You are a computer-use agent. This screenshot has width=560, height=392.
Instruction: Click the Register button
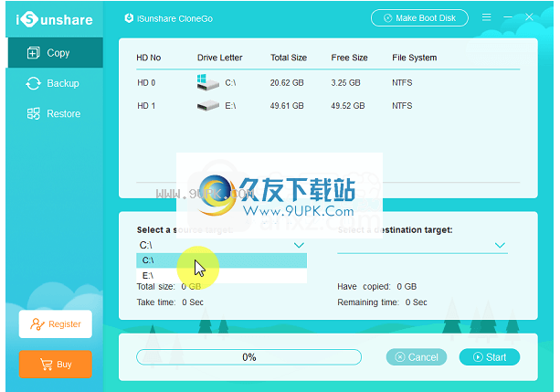[56, 324]
